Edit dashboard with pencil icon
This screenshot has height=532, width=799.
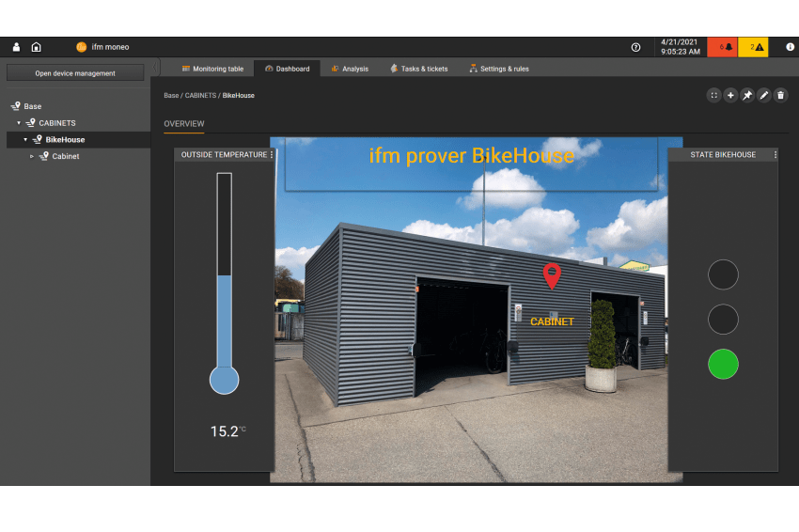click(764, 95)
